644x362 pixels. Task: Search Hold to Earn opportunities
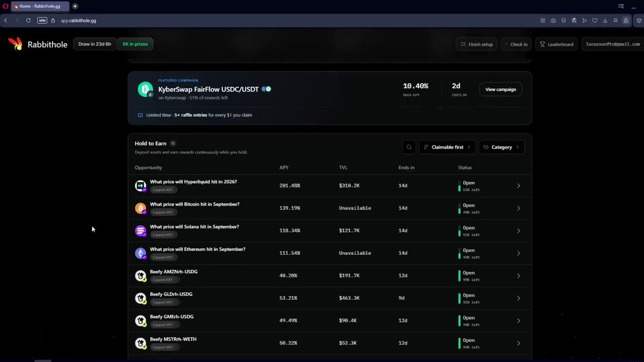click(x=409, y=147)
